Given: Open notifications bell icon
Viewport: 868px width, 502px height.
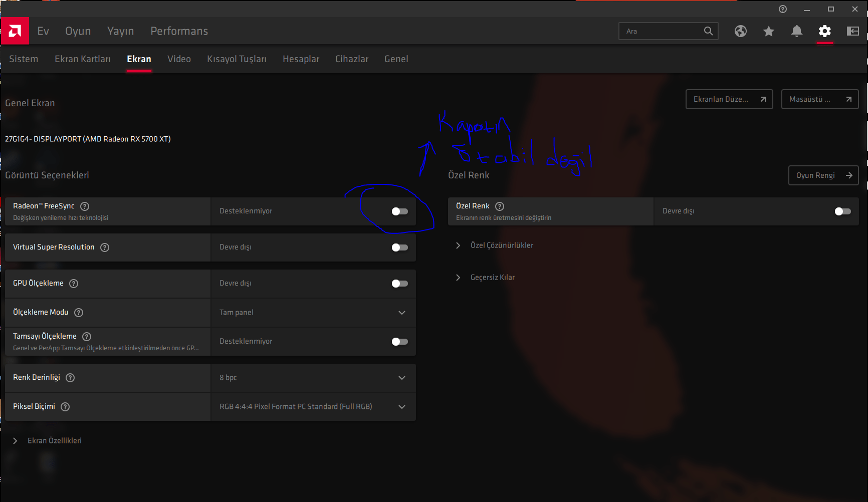Looking at the screenshot, I should pyautogui.click(x=797, y=31).
